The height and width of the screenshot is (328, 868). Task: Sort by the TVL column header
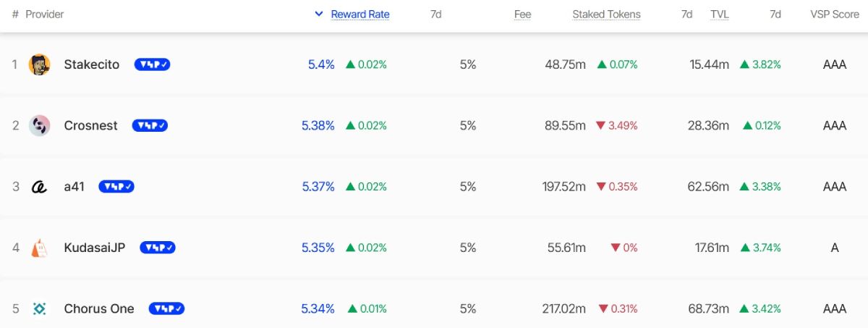click(720, 14)
